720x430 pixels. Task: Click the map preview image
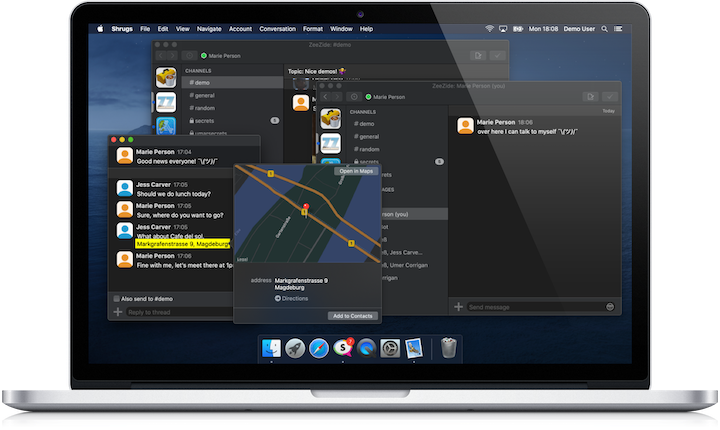pyautogui.click(x=308, y=214)
